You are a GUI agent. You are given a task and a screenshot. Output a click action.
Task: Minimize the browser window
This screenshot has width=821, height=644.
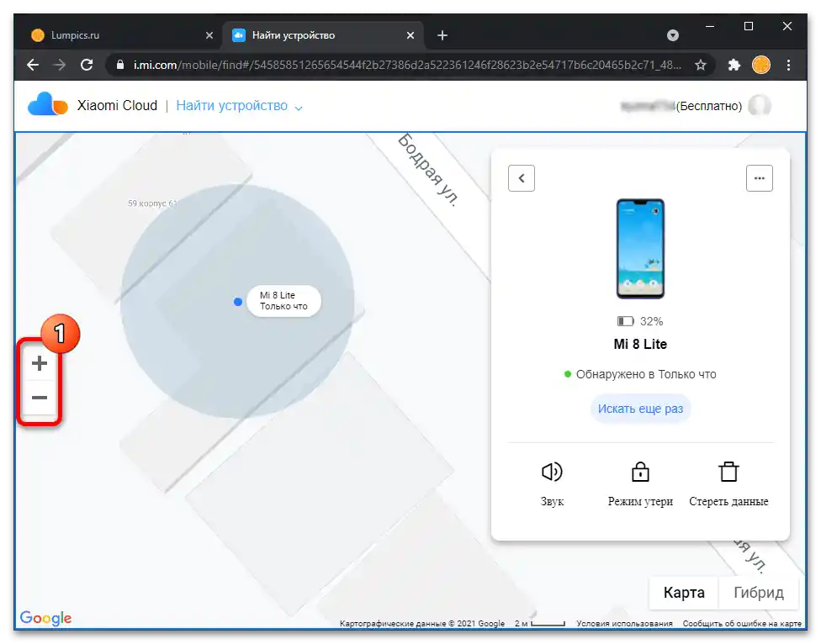coord(710,26)
